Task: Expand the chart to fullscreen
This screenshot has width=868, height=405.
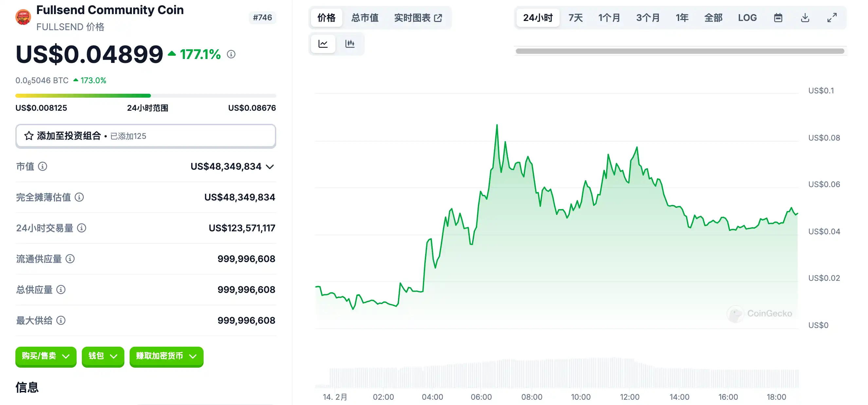Action: tap(832, 18)
